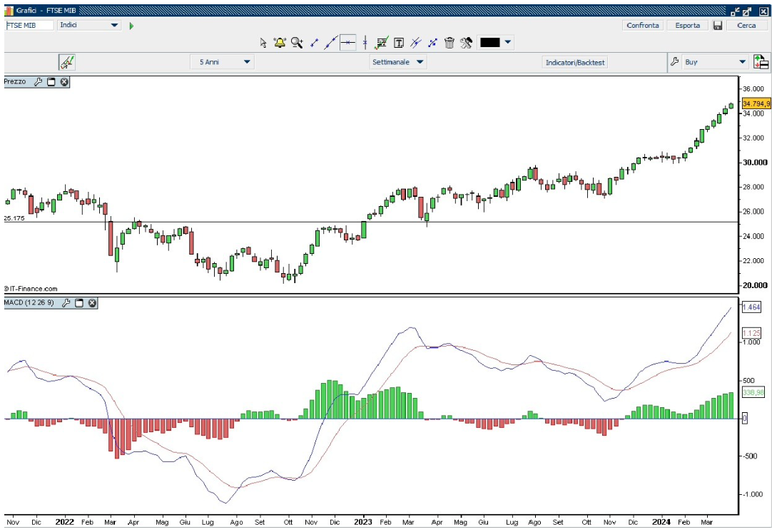The width and height of the screenshot is (772, 532).
Task: Click the 2023 label on time axis
Action: pos(363,522)
